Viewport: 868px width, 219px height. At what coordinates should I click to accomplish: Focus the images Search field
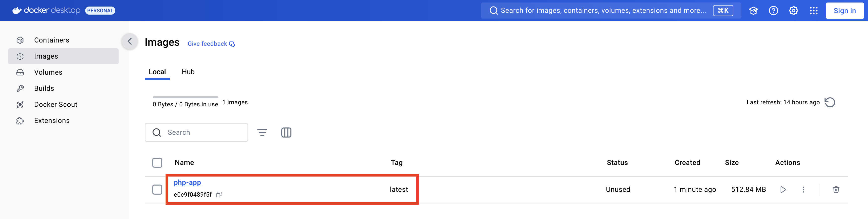202,133
